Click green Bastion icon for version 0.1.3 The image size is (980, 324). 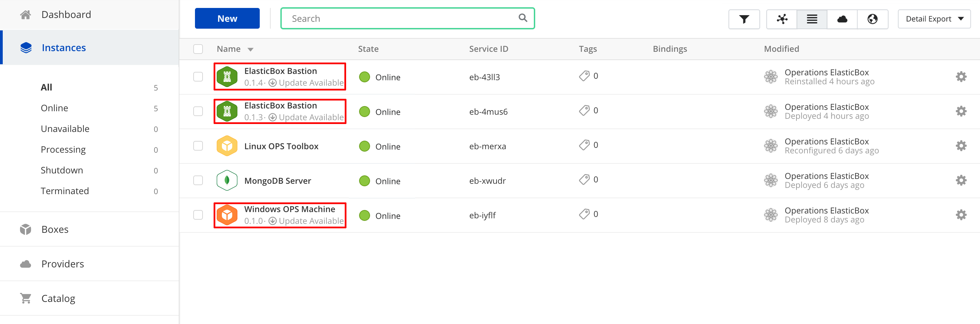point(227,112)
